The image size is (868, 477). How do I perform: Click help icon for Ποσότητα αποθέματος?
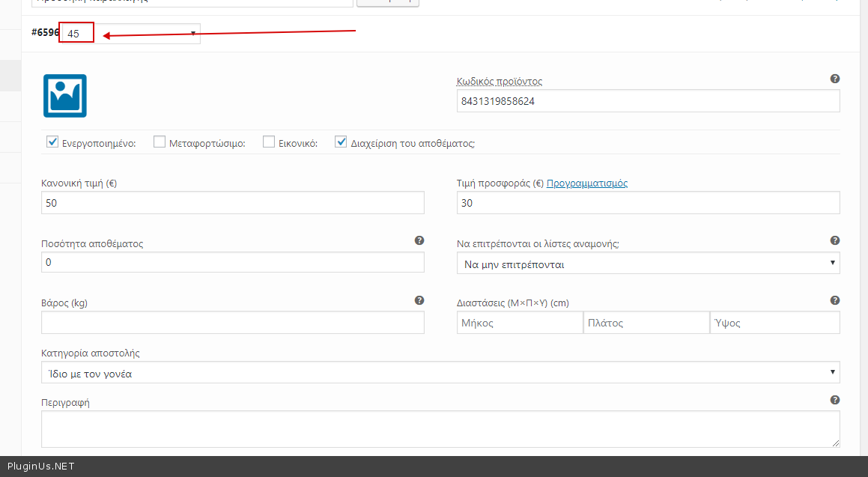[419, 240]
